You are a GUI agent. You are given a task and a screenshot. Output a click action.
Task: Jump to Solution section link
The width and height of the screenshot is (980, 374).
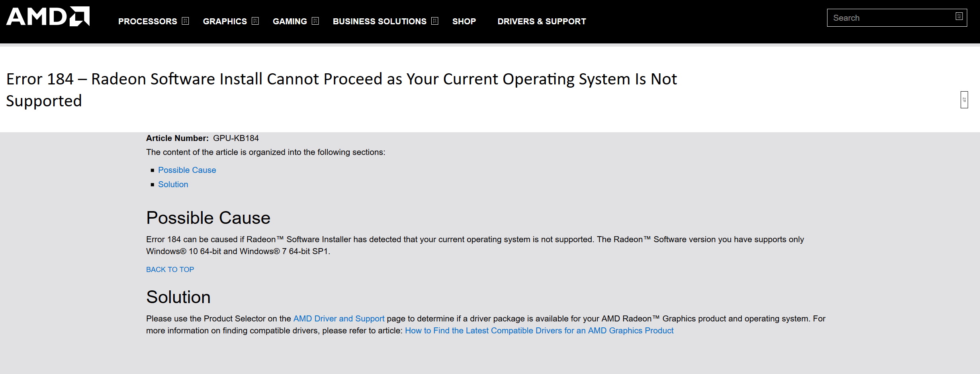173,184
